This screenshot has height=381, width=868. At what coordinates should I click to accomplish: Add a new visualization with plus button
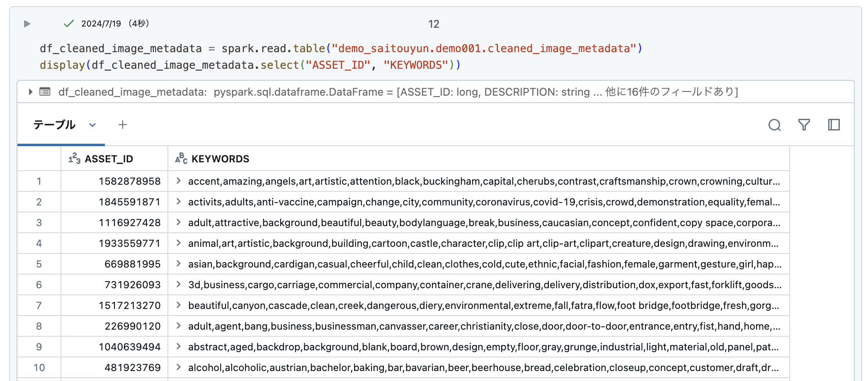(123, 125)
